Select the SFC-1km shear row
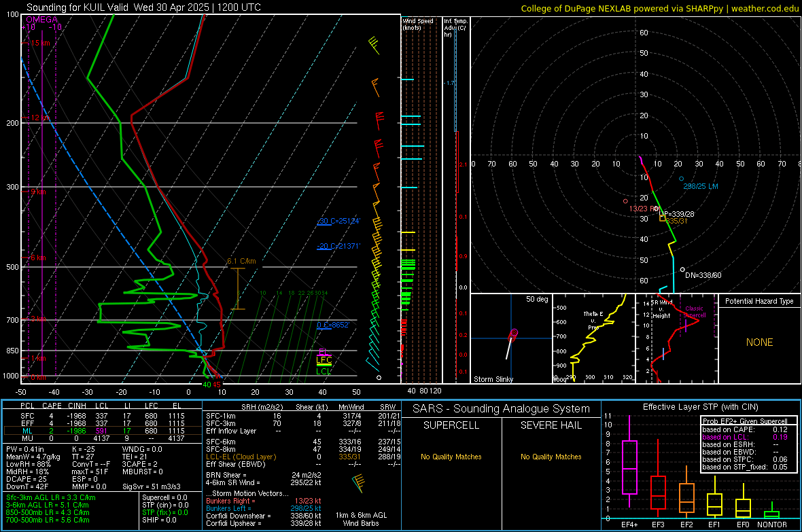The image size is (802, 532). (303, 416)
